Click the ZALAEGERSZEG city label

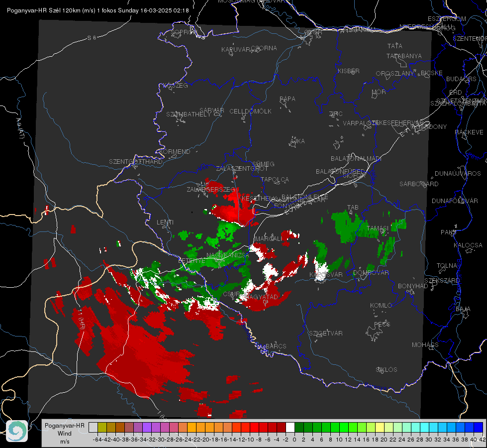click(x=211, y=189)
